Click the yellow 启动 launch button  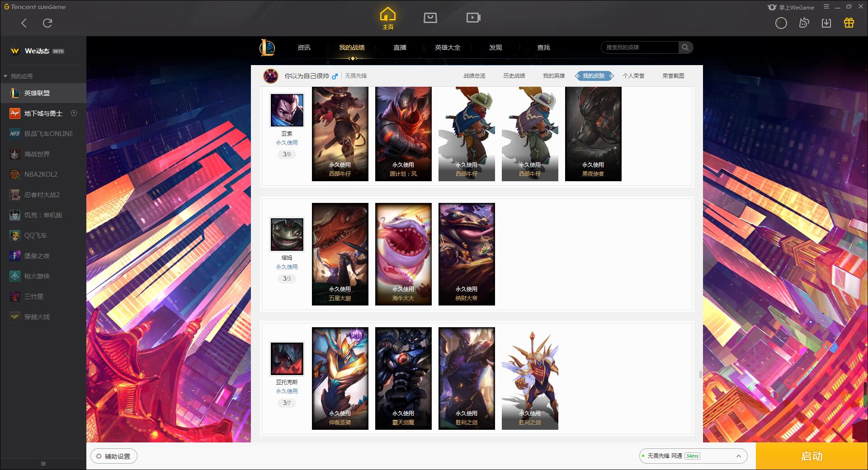[811, 456]
